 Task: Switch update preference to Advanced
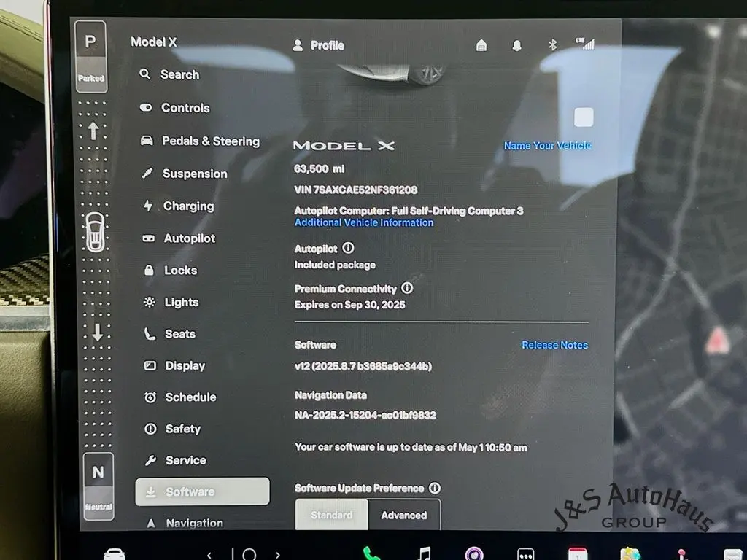[404, 514]
